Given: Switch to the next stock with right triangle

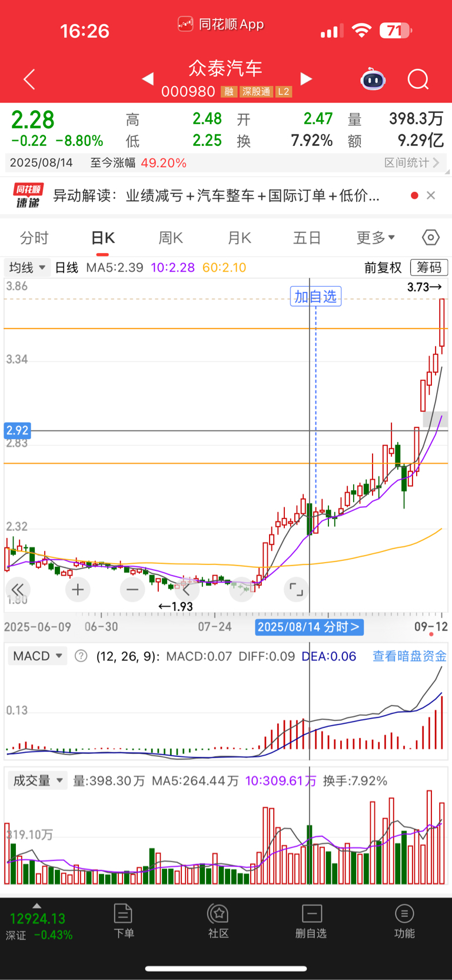Looking at the screenshot, I should coord(306,78).
